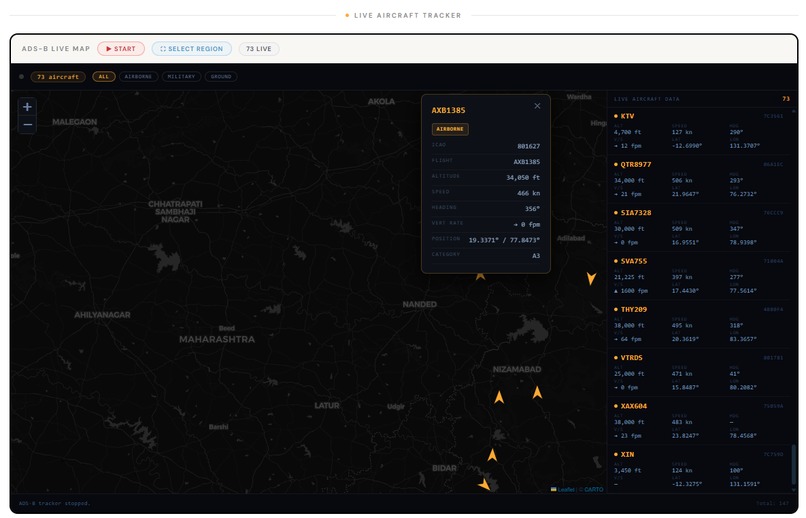Open the KTV aircraft entry

point(699,131)
